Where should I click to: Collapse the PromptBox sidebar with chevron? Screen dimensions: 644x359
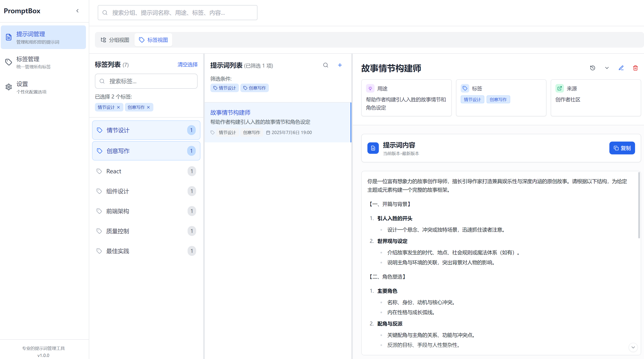coord(78,11)
